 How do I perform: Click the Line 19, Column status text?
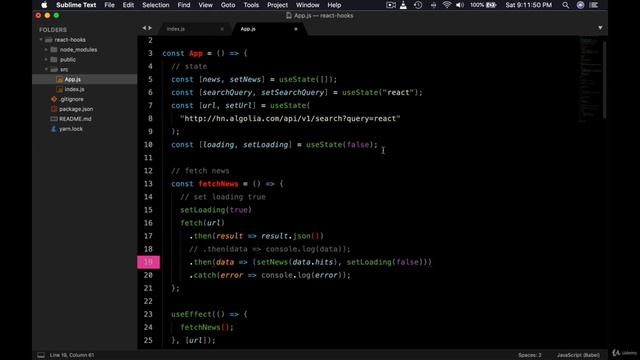click(x=72, y=355)
